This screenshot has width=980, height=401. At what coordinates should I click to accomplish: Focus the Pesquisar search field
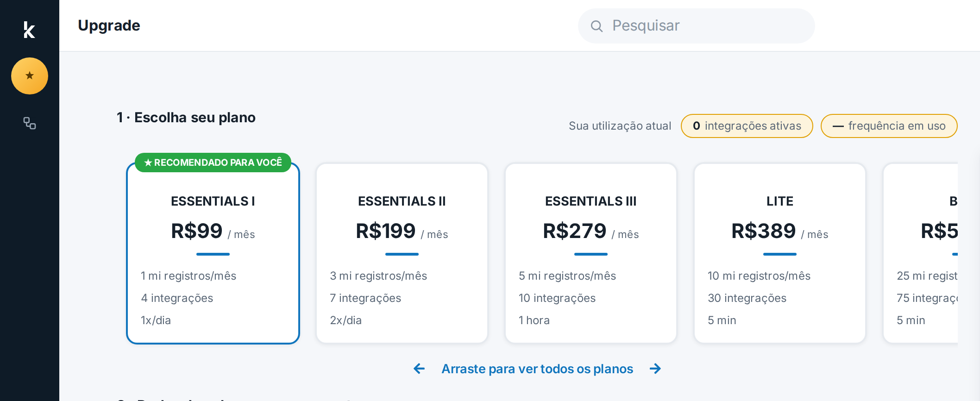(x=696, y=26)
